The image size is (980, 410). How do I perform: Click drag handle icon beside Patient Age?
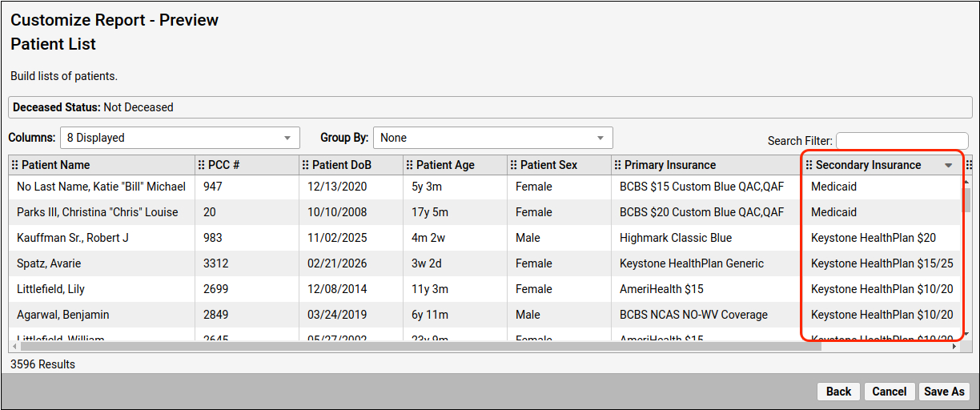[x=410, y=165]
